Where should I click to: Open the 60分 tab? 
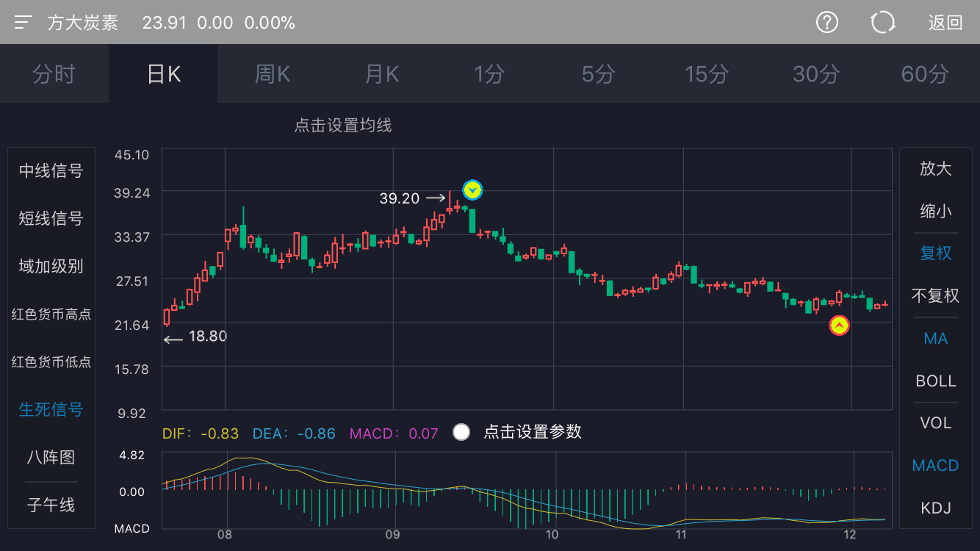[x=925, y=73]
